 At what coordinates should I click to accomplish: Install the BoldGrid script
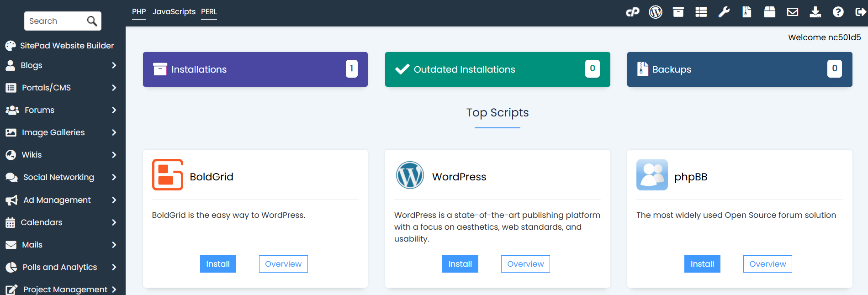(218, 264)
